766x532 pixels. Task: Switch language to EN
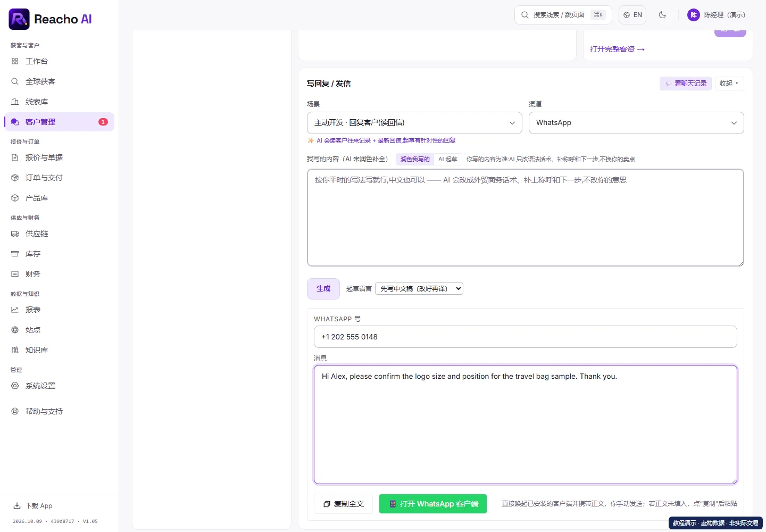pos(632,15)
